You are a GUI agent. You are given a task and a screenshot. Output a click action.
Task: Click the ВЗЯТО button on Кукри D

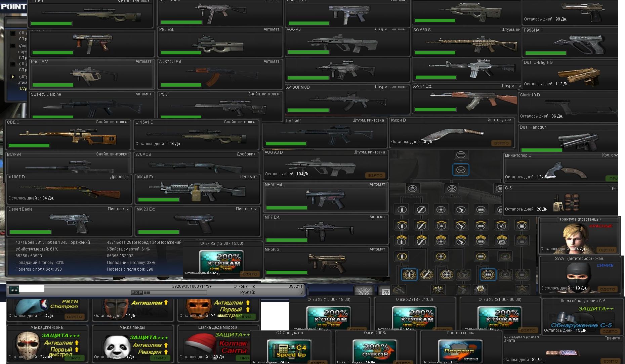[501, 143]
